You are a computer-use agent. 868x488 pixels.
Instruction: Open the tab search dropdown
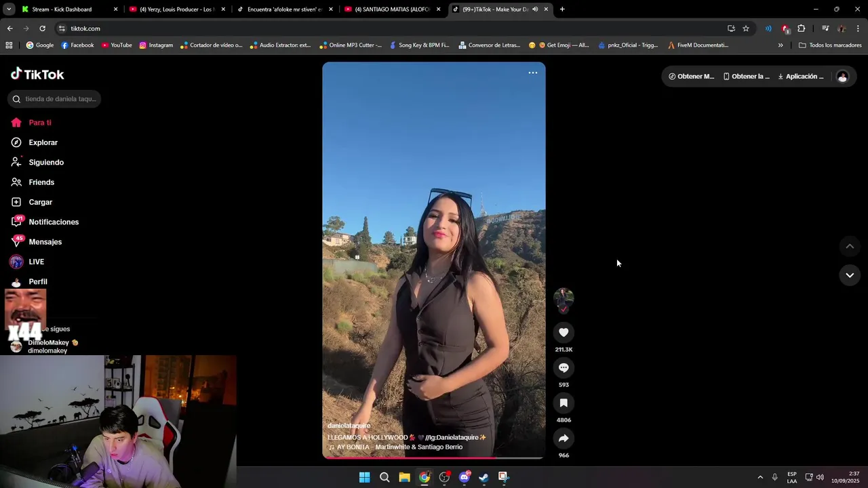(9, 9)
